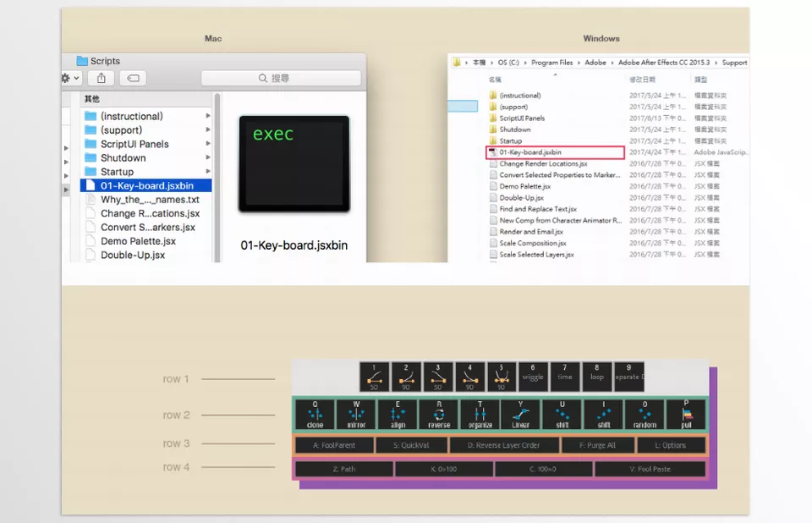Select 01-Key-board.jsxbin in Finder list

[x=146, y=185]
